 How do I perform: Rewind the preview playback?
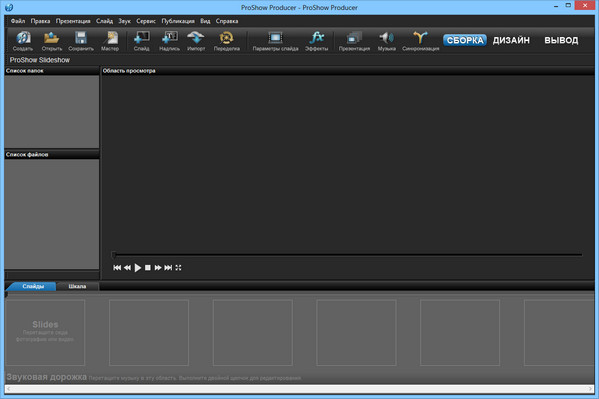pos(128,268)
